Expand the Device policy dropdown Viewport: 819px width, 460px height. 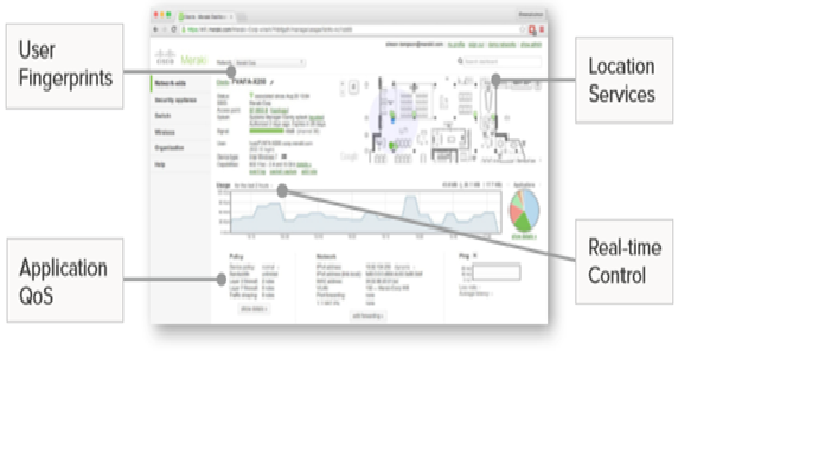[269, 268]
